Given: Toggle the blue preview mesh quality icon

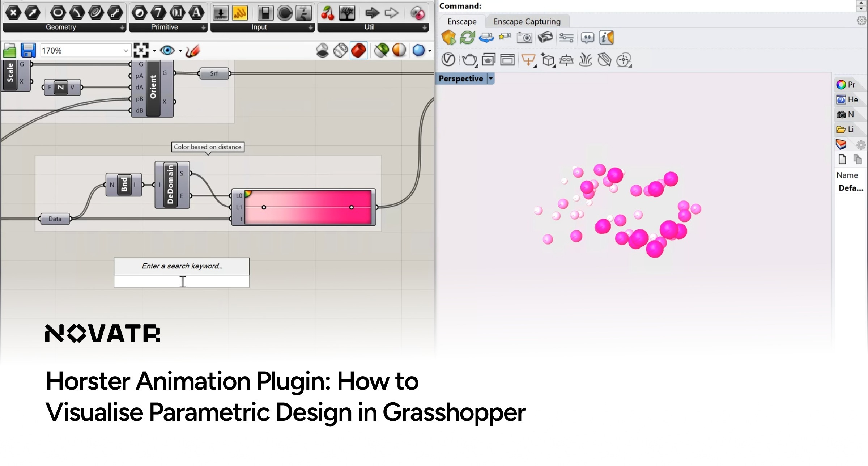Looking at the screenshot, I should (418, 50).
